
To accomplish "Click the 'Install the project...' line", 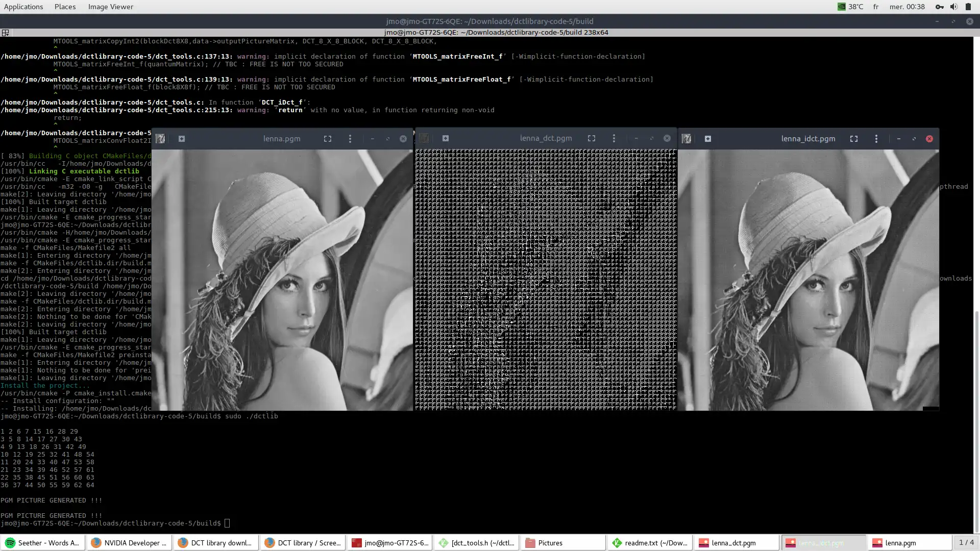I will [x=45, y=386].
